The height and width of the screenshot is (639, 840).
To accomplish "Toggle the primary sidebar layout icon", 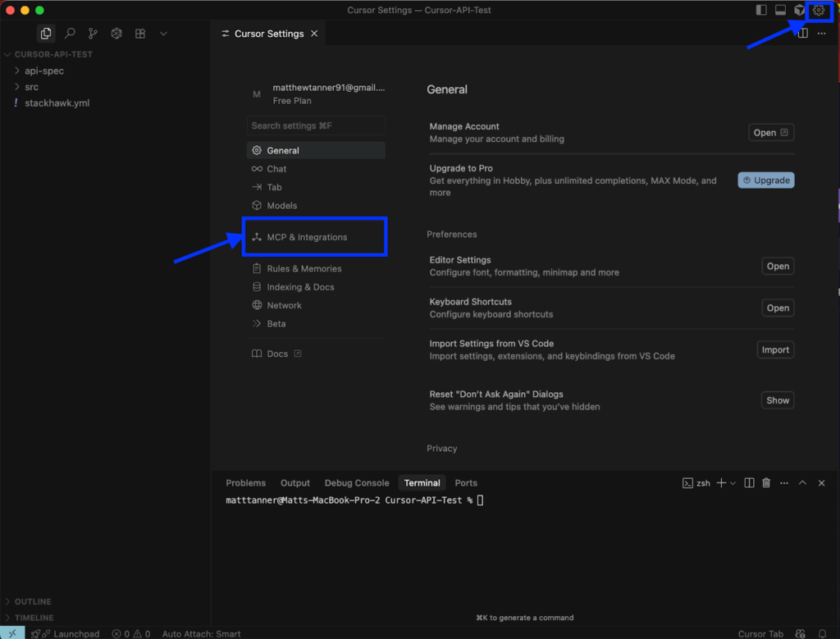I will (x=761, y=10).
